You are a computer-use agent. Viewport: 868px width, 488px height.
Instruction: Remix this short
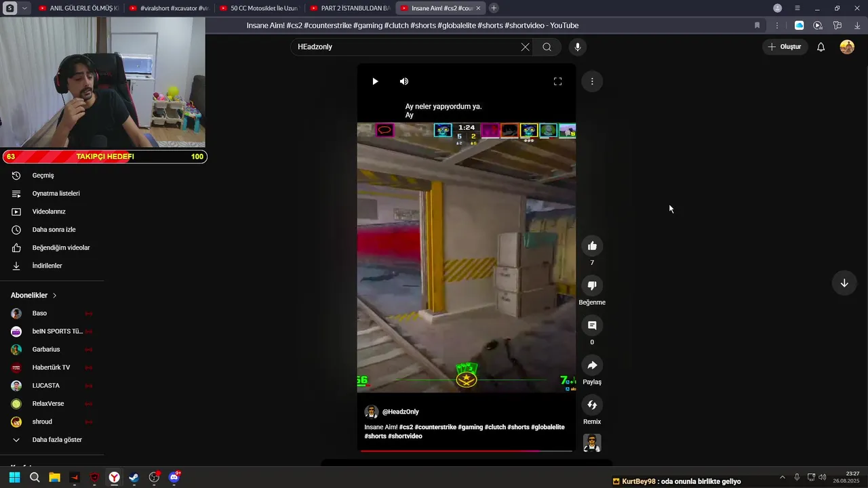(x=592, y=405)
